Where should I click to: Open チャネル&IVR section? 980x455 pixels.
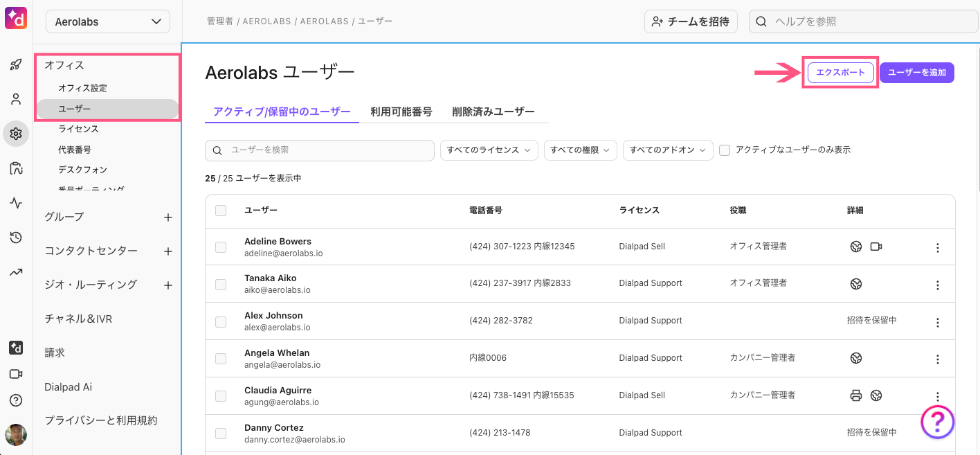(x=78, y=319)
